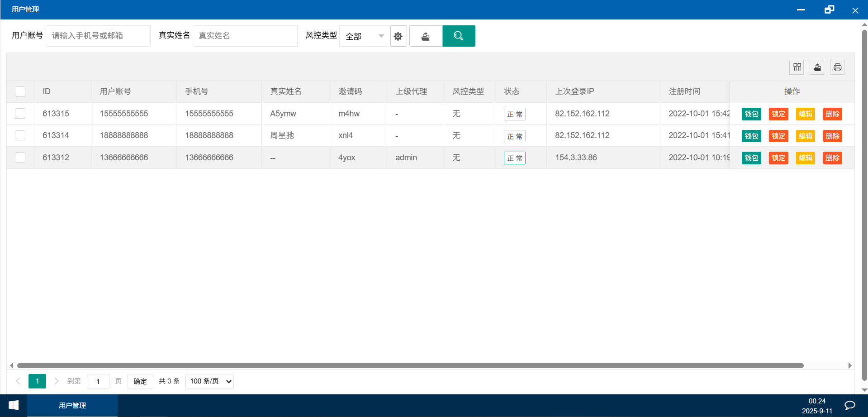The image size is (868, 417).
Task: Open the 100 条/页 page size dropdown
Action: tap(210, 381)
